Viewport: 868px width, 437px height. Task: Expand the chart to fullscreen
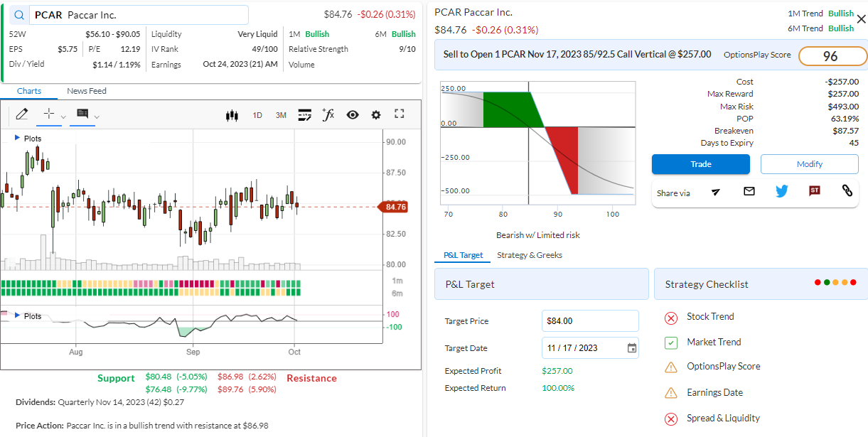point(399,114)
